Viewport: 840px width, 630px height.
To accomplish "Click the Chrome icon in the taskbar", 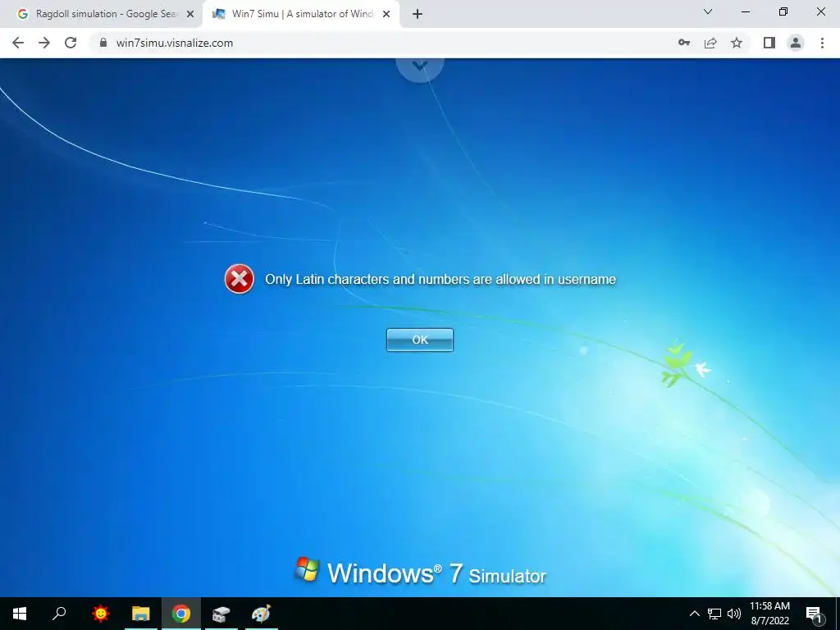I will pyautogui.click(x=181, y=614).
